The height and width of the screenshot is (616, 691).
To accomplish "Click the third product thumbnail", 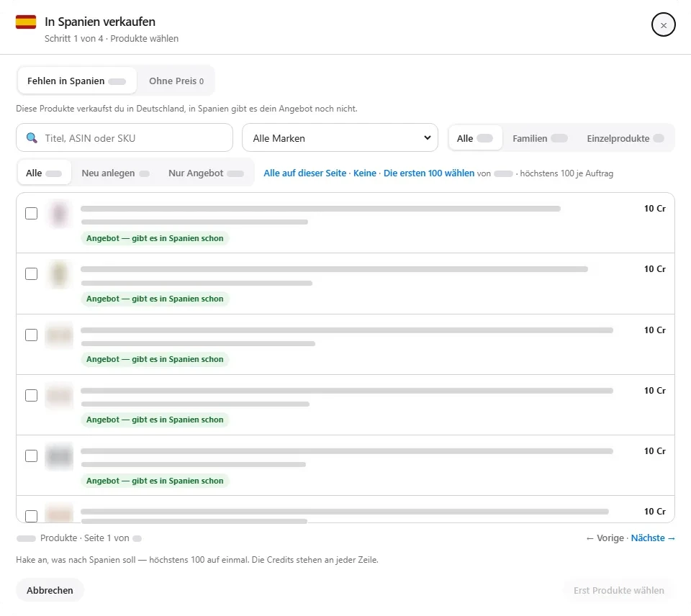I will click(59, 335).
